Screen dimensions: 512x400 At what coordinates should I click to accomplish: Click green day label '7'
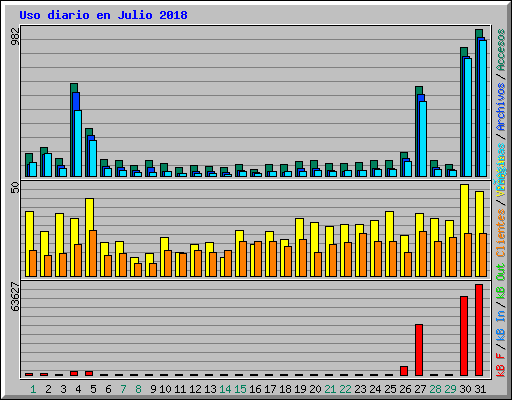pos(123,389)
